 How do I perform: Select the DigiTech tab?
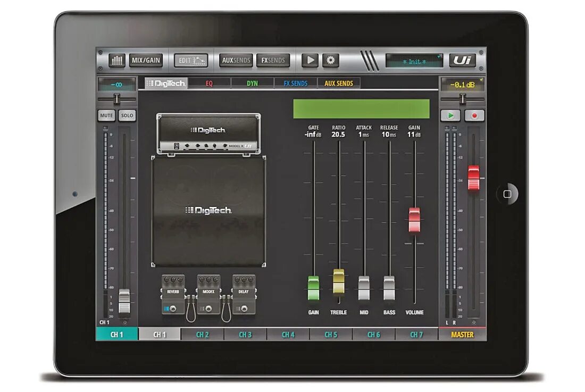point(165,83)
